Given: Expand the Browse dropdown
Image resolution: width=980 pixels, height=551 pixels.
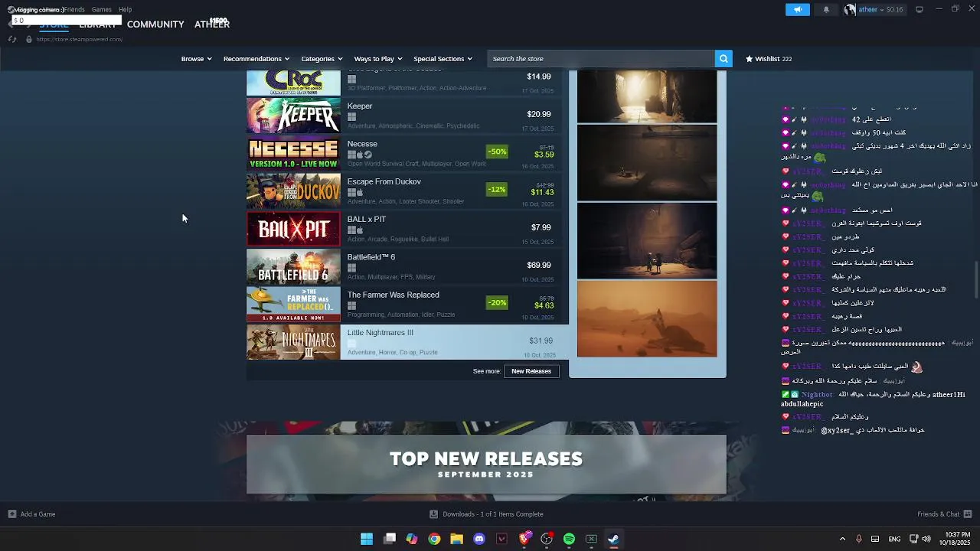Looking at the screenshot, I should [x=196, y=59].
